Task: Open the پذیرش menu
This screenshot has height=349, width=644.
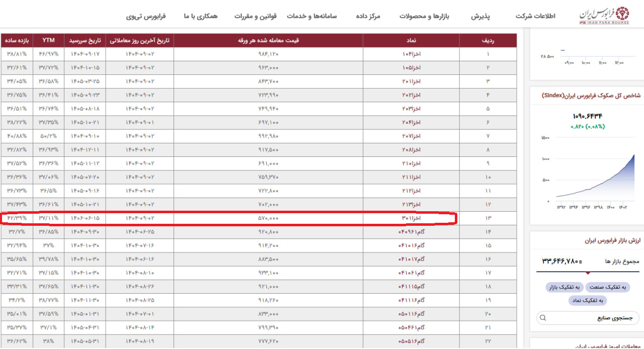Action: [x=480, y=16]
